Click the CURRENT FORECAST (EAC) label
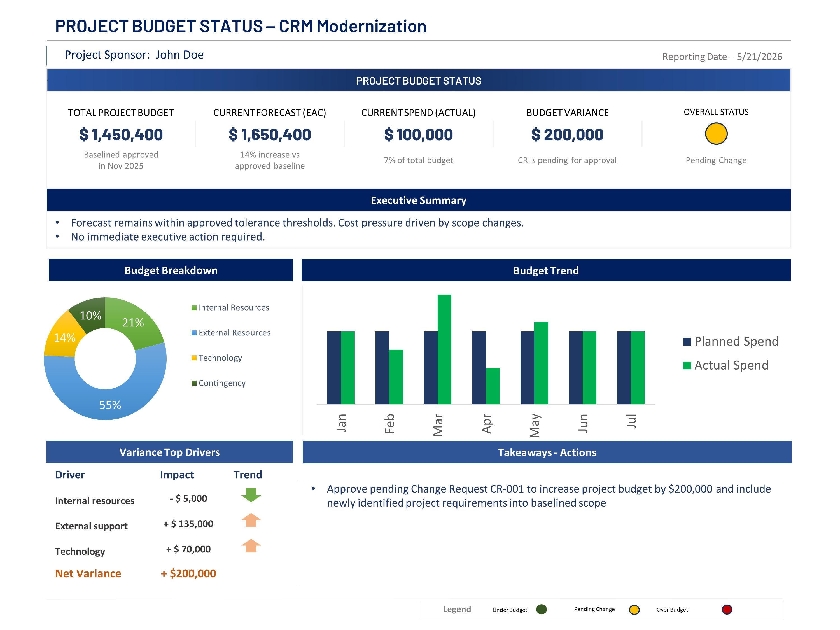Image resolution: width=840 pixels, height=630 pixels. pos(270,113)
